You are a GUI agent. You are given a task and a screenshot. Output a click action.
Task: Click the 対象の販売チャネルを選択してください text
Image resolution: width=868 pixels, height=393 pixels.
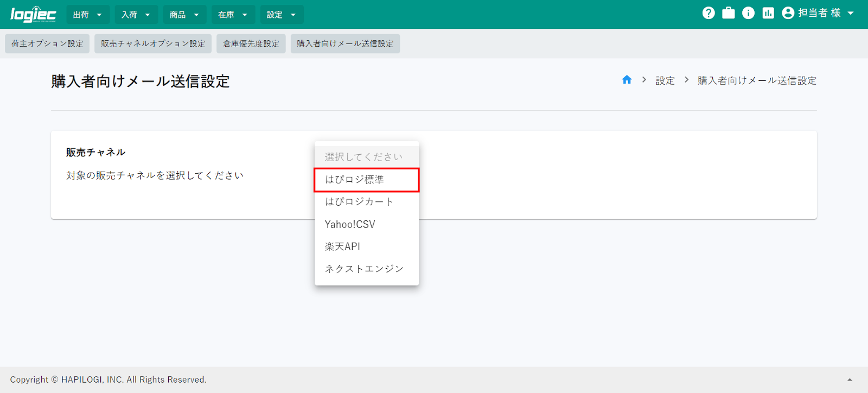[155, 175]
